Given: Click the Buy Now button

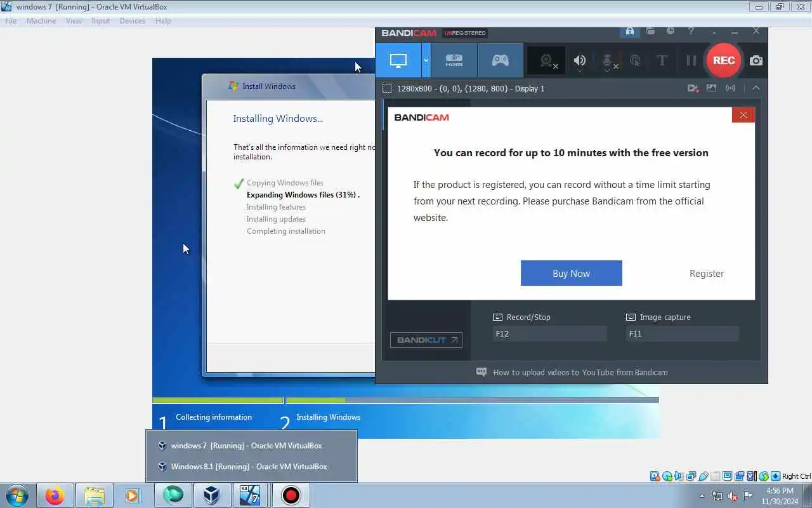Looking at the screenshot, I should click(571, 273).
